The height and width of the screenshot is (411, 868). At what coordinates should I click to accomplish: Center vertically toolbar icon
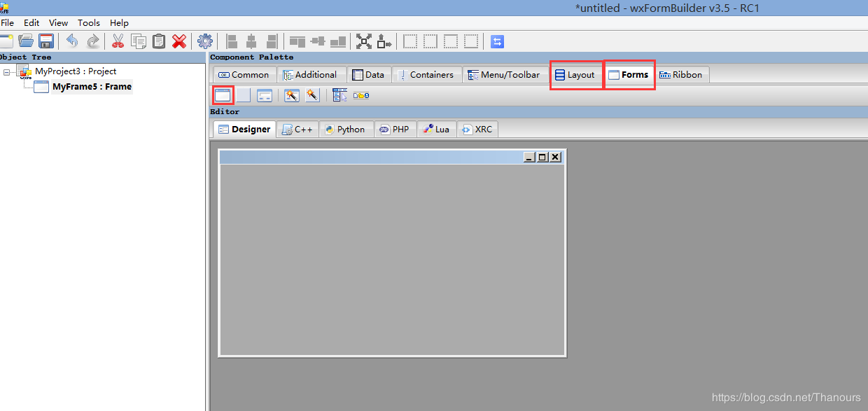click(x=318, y=41)
